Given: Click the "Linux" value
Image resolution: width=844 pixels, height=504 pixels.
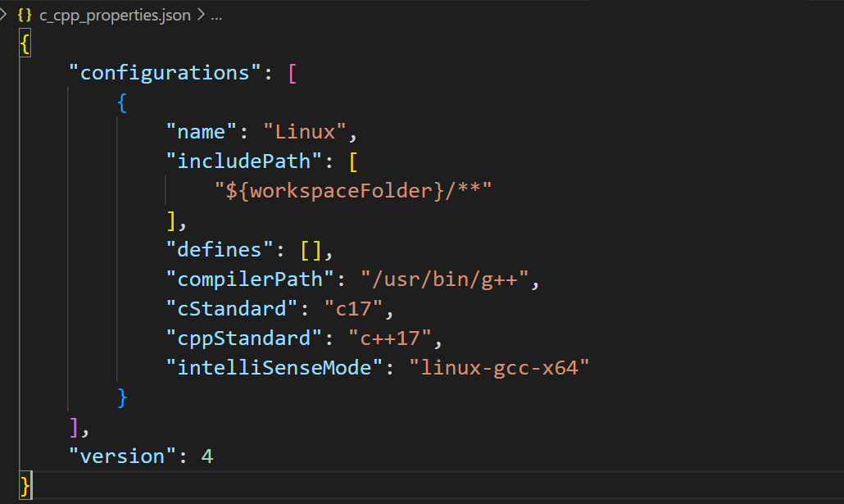Looking at the screenshot, I should click(305, 132).
